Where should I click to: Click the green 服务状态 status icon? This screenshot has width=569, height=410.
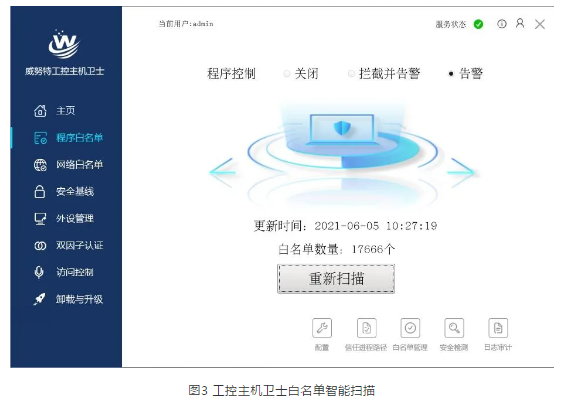pyautogui.click(x=479, y=24)
